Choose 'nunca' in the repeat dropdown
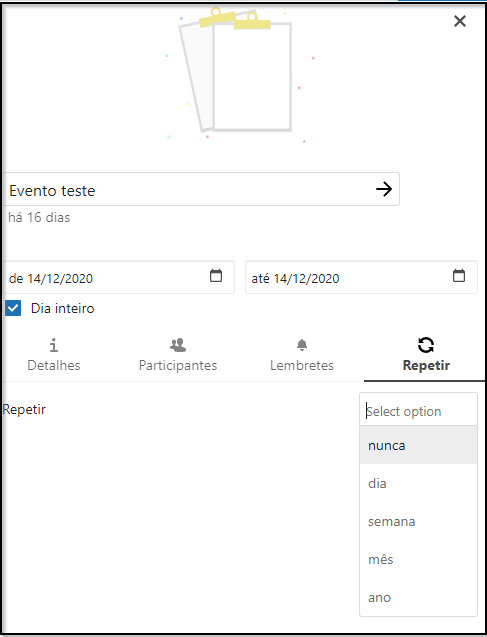The height and width of the screenshot is (637, 487). pyautogui.click(x=418, y=445)
